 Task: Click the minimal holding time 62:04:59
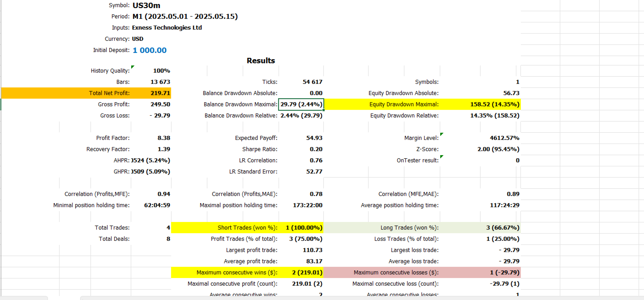(158, 205)
